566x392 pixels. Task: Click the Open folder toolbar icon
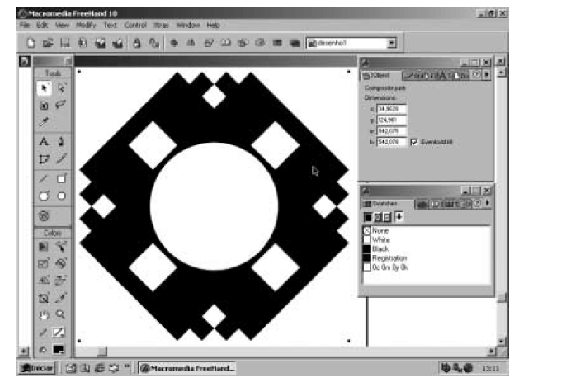[x=48, y=42]
